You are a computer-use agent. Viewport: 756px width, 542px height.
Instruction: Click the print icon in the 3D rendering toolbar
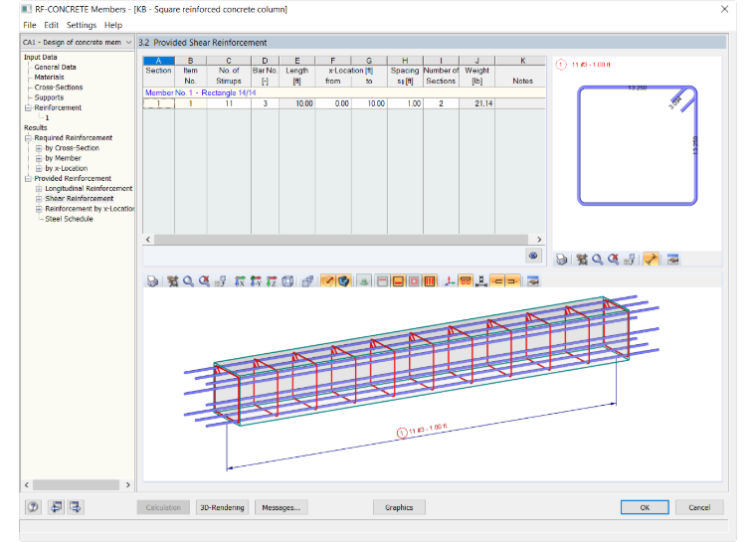[x=152, y=281]
